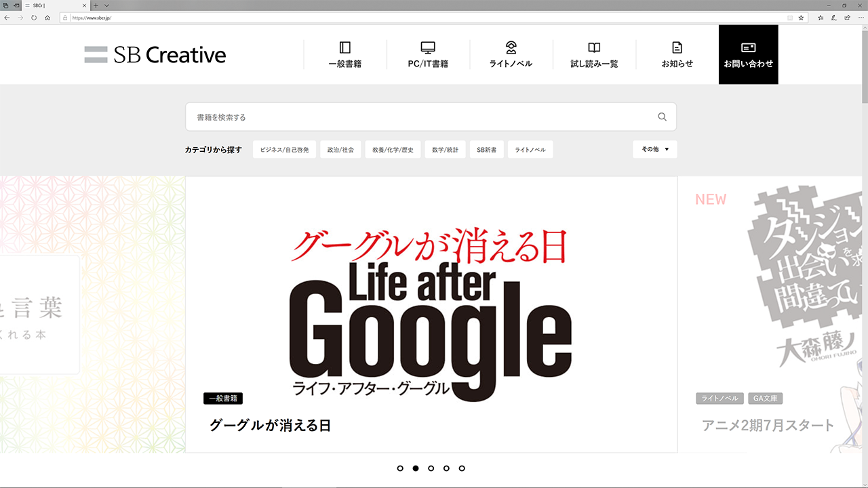Click the SB Creative logo
This screenshot has width=868, height=488.
click(155, 55)
